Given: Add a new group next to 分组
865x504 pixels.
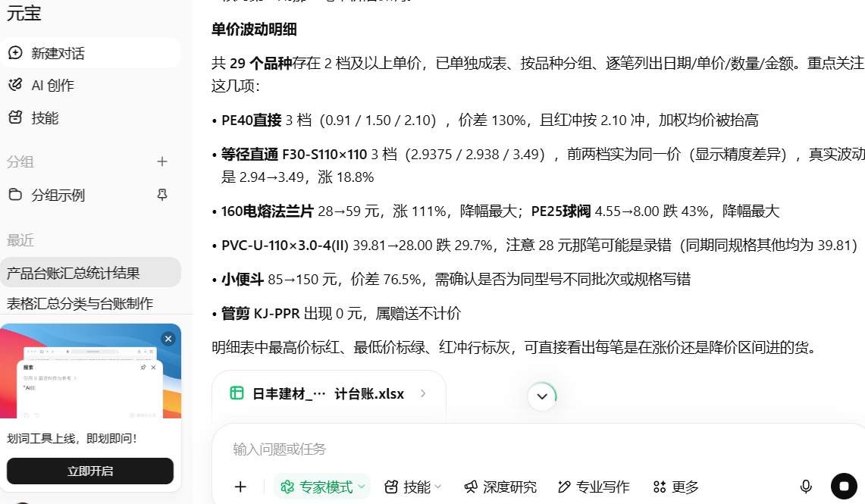Looking at the screenshot, I should (161, 161).
